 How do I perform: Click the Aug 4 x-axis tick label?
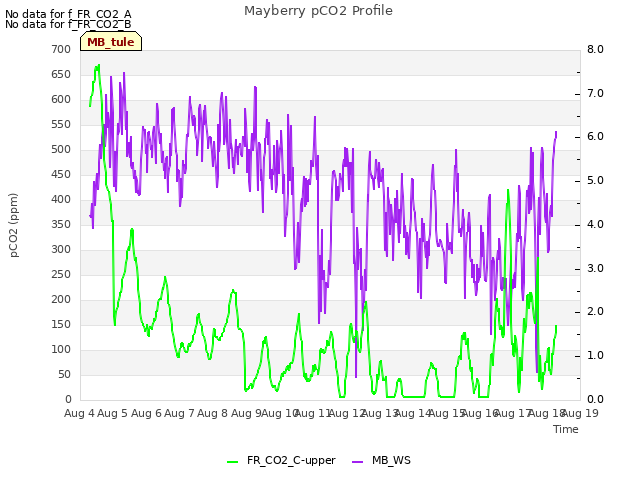[x=79, y=413]
